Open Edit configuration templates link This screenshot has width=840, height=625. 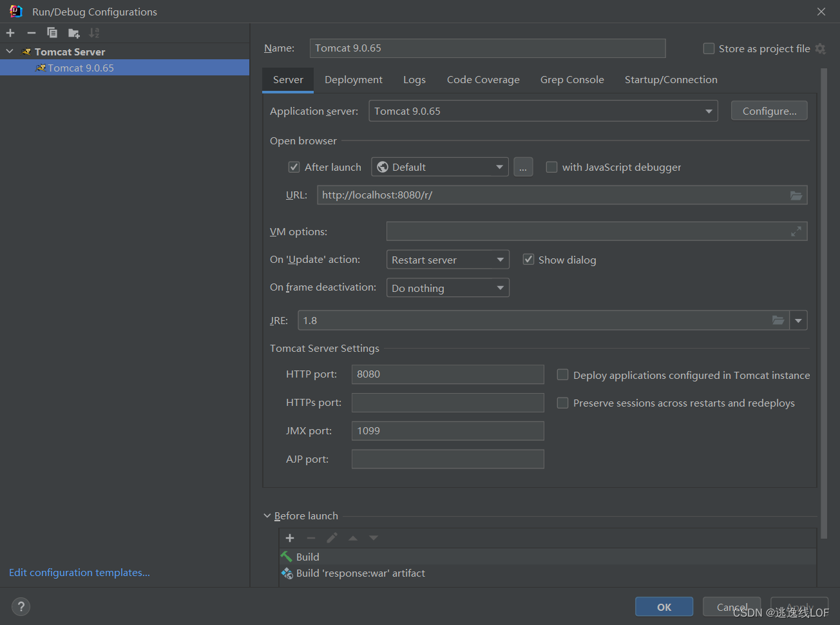click(x=79, y=572)
